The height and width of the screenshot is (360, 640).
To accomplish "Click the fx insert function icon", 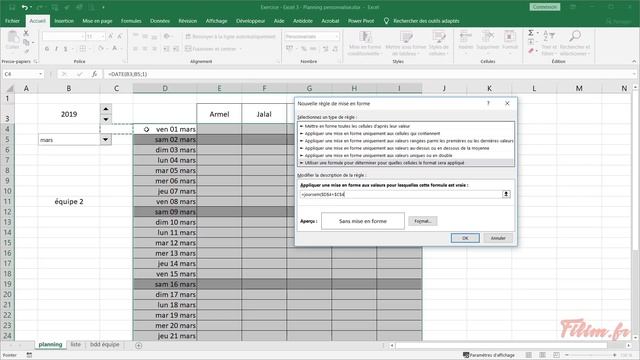I will (94, 74).
